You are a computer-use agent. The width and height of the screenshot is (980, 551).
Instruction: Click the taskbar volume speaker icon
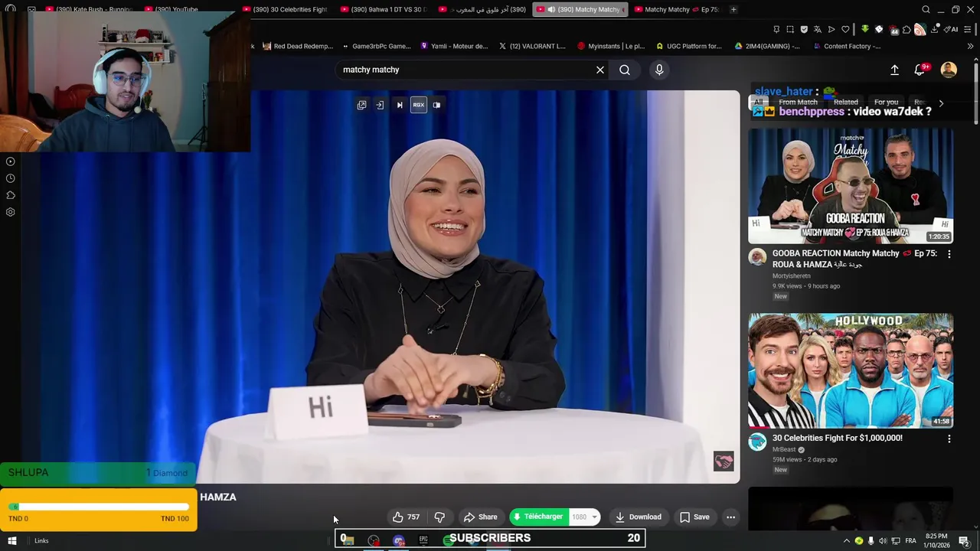pyautogui.click(x=883, y=541)
